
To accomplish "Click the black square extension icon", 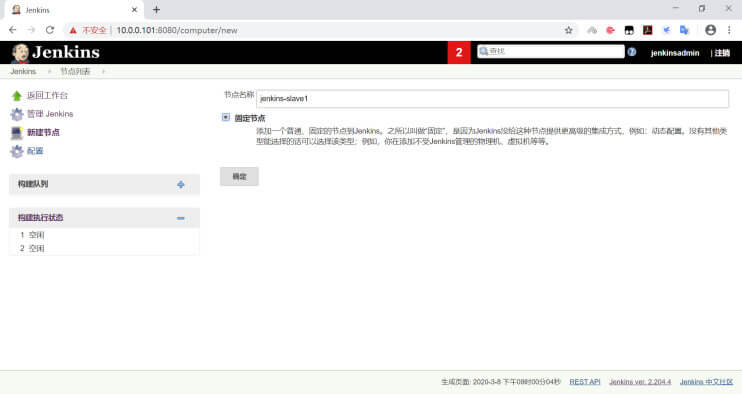I will click(x=629, y=30).
